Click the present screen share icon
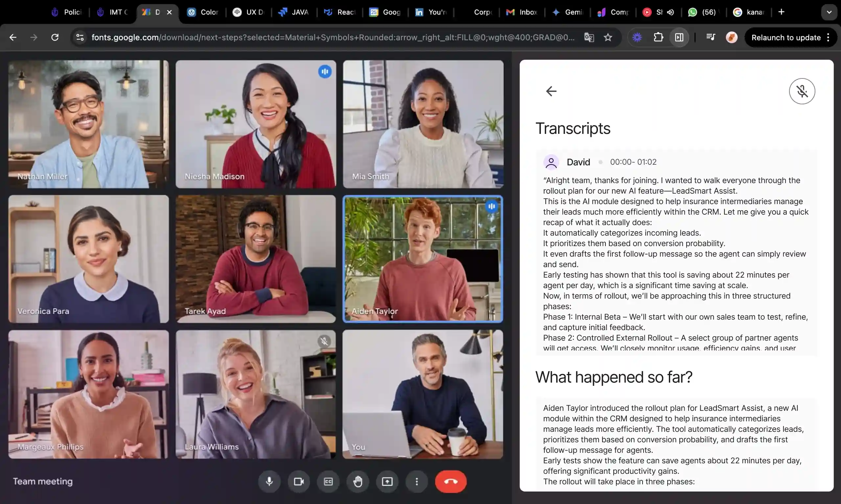 [x=387, y=481]
